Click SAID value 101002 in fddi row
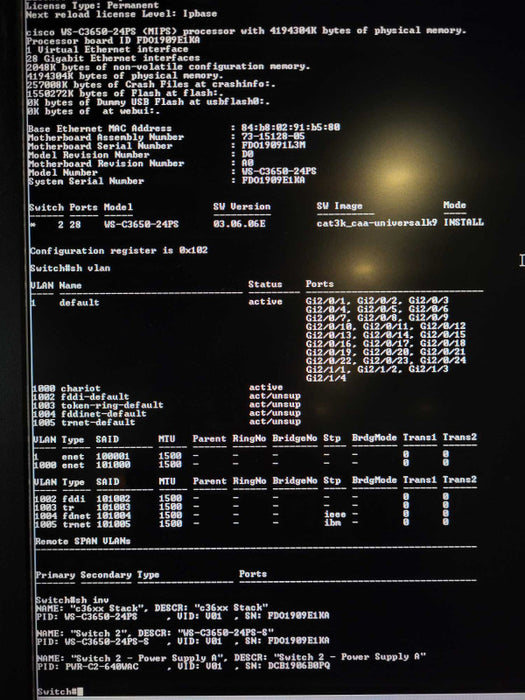 coord(113,498)
